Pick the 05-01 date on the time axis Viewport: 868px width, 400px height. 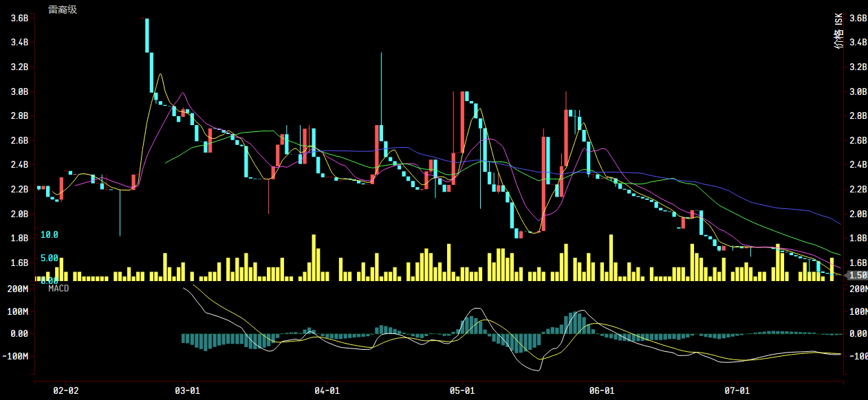[x=462, y=390]
